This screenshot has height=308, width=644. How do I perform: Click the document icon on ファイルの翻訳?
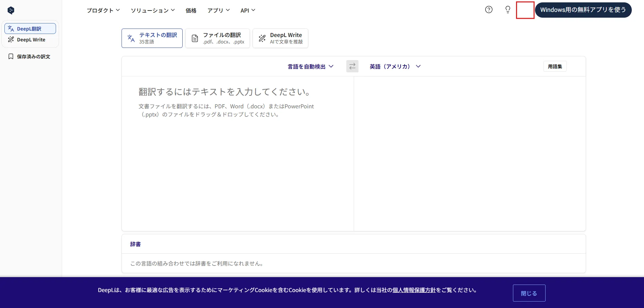tap(195, 38)
